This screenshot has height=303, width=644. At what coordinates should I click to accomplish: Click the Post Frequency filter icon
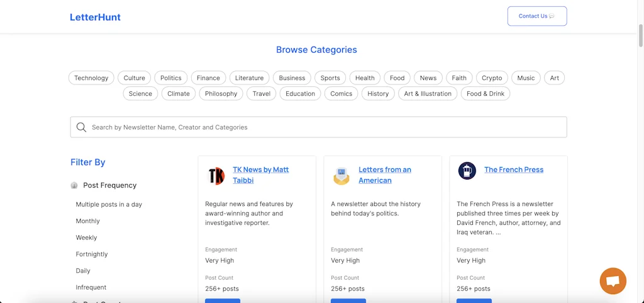[74, 185]
